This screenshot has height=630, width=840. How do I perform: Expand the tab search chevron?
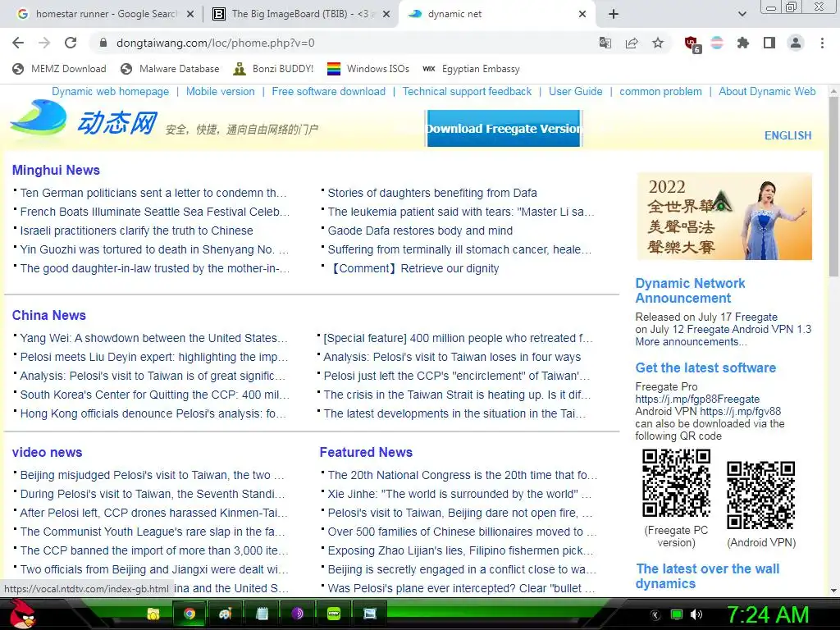(742, 14)
